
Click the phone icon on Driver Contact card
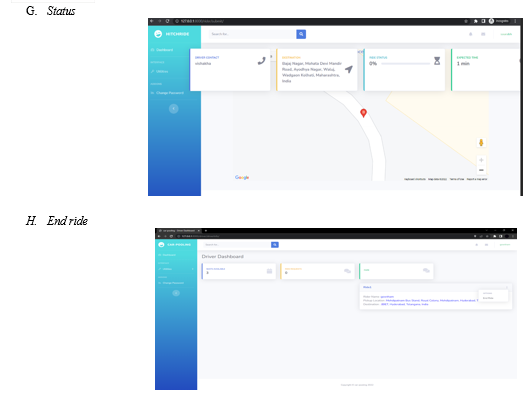pos(262,61)
